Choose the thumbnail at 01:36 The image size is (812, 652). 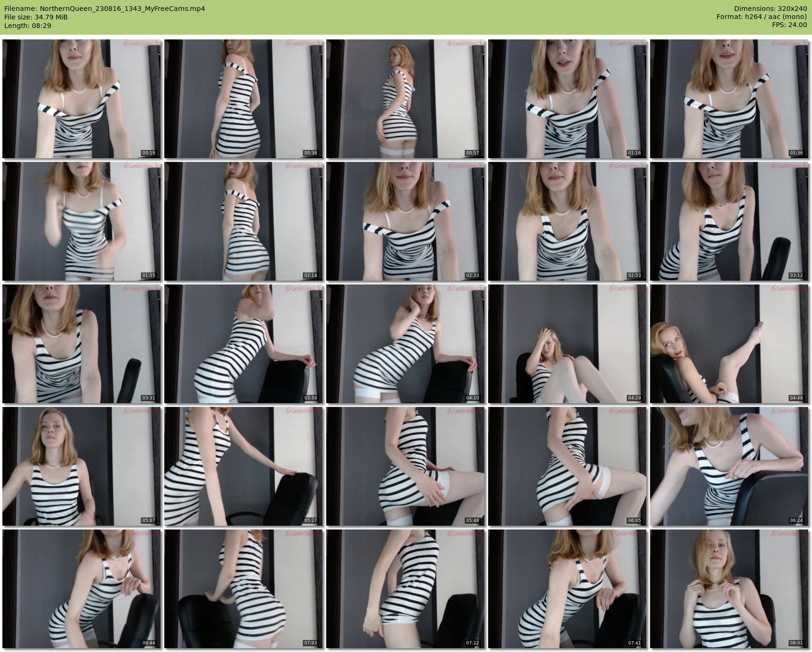(x=729, y=99)
